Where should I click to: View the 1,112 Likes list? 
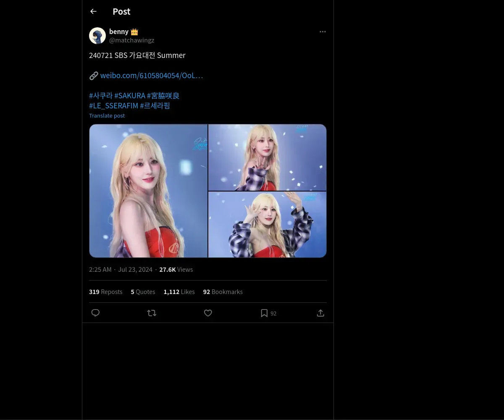(179, 292)
